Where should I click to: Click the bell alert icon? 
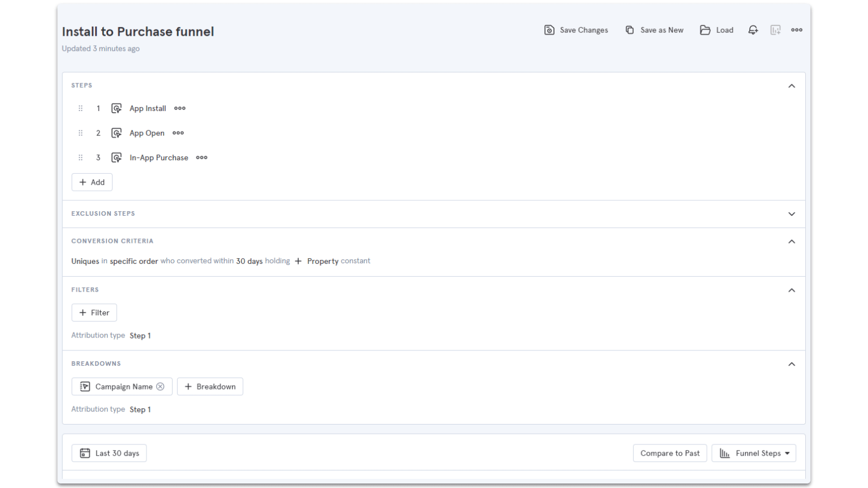point(753,30)
